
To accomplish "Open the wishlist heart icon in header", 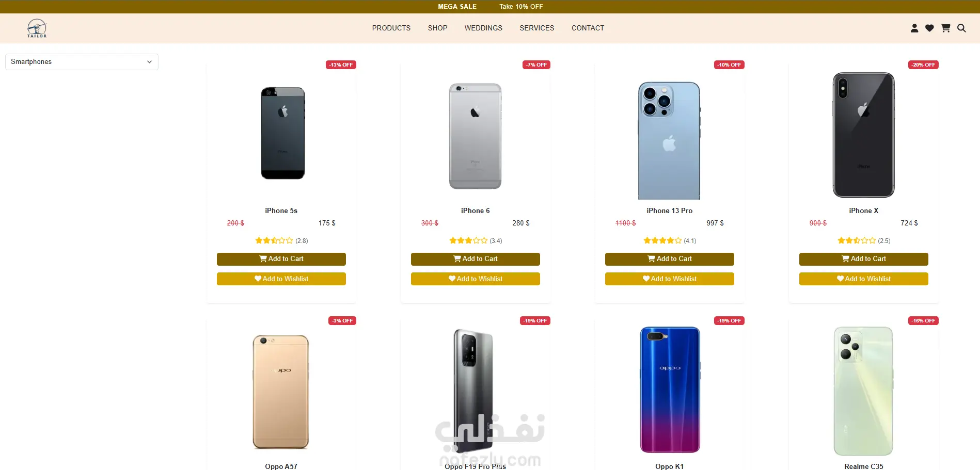I will coord(929,28).
